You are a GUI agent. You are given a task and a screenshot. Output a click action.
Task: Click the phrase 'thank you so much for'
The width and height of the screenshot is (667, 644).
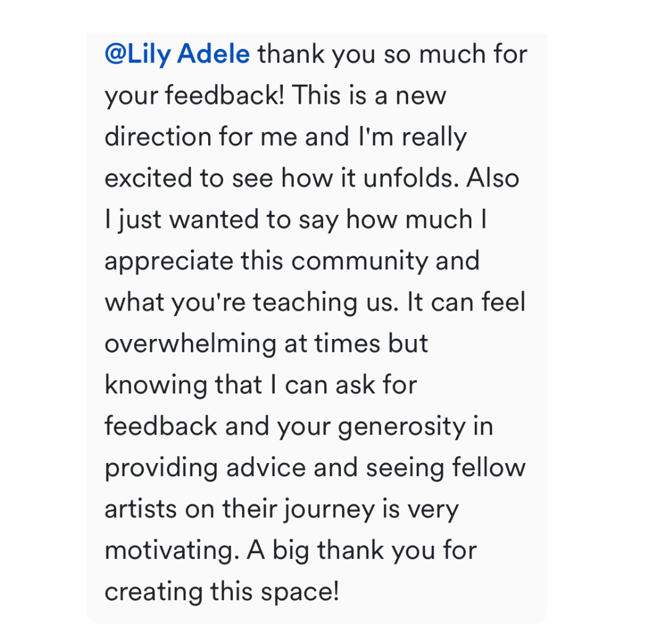pyautogui.click(x=392, y=54)
